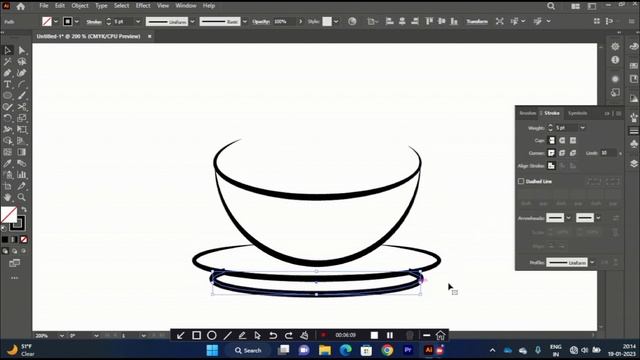Click the Recolor Artwork icon in control bar
The height and width of the screenshot is (360, 640).
coord(352,21)
